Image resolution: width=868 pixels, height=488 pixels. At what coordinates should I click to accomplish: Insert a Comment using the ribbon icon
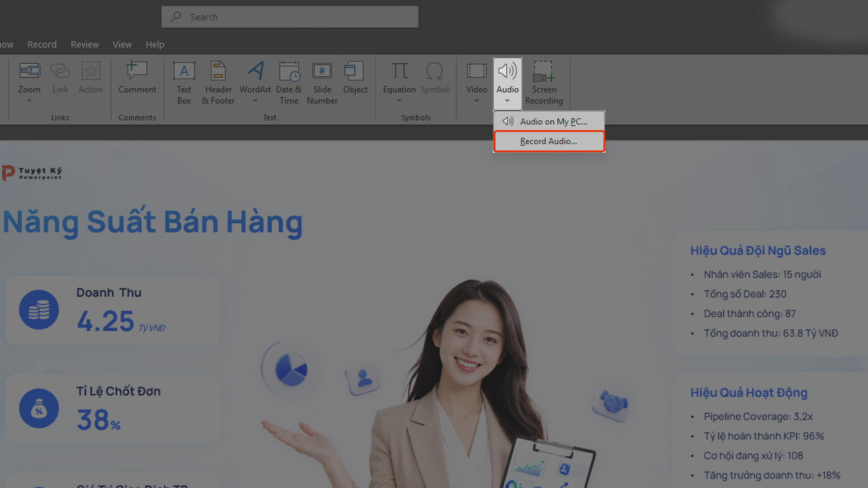(x=137, y=70)
